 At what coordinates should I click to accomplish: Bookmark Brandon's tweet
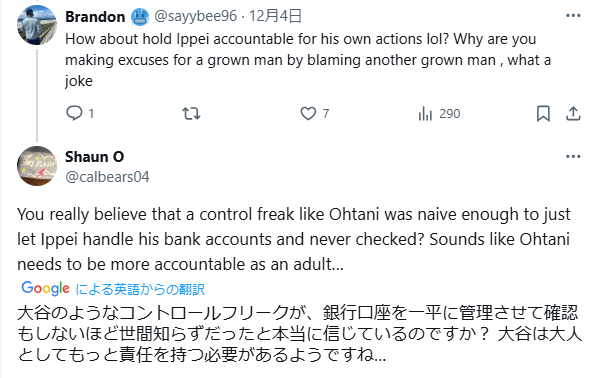tap(543, 113)
